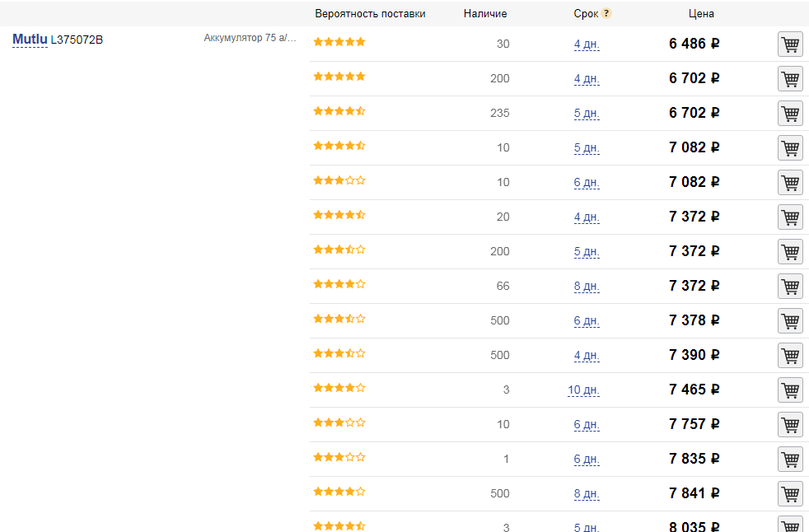Open the Mutlu brand link
Screen dimensions: 809x532
(x=30, y=39)
